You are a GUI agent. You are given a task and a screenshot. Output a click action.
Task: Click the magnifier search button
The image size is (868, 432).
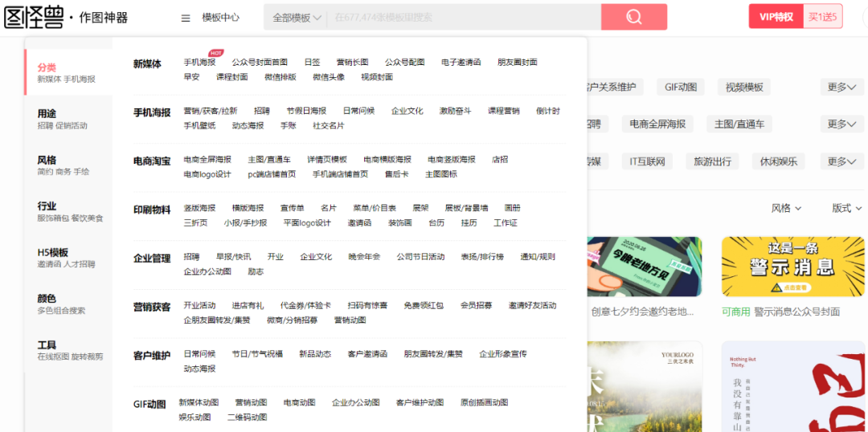634,17
